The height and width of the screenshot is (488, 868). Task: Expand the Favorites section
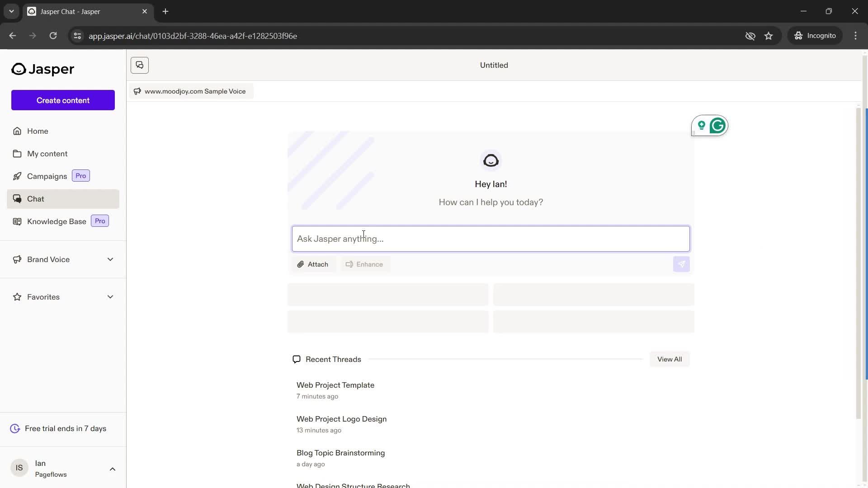pyautogui.click(x=110, y=297)
